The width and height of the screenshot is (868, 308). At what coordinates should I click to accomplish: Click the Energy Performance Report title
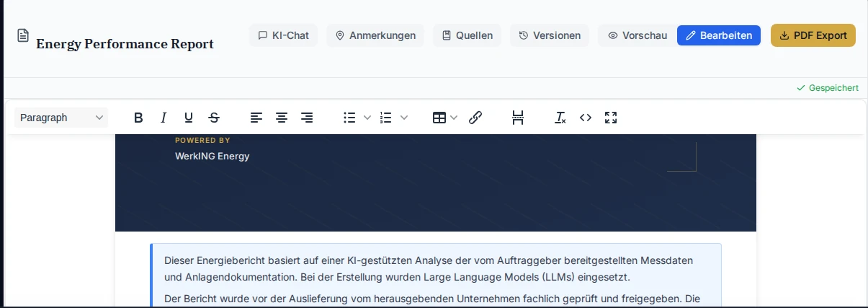(125, 44)
